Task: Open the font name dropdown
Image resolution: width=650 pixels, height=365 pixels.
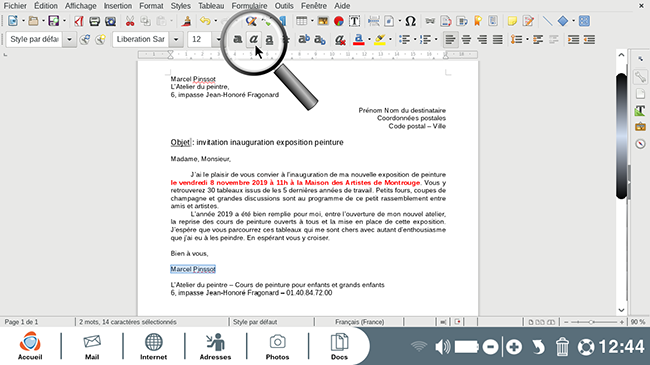Action: click(x=176, y=39)
